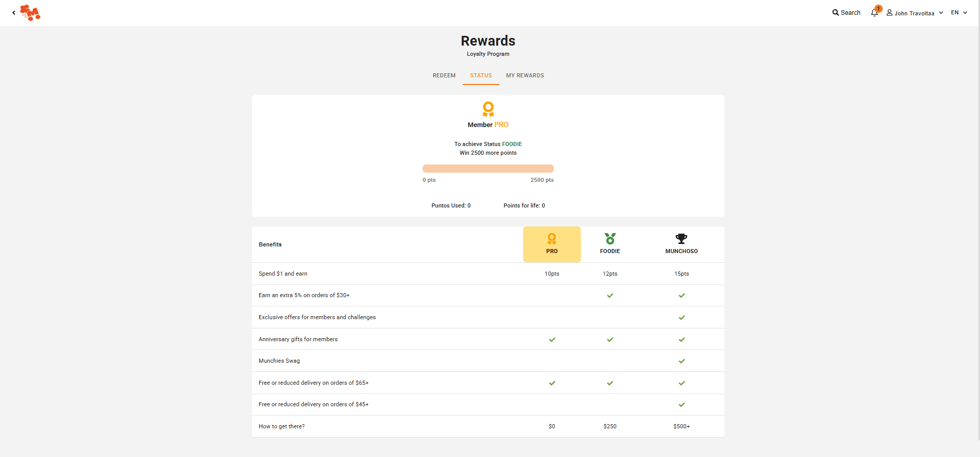980x457 pixels.
Task: Click the '0 pts' progress label
Action: pos(429,180)
